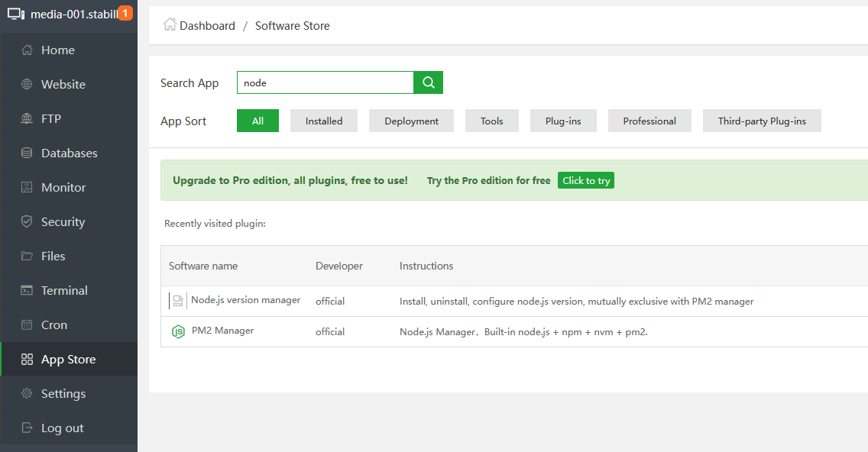Click the server monitor icon at top left

point(16,14)
